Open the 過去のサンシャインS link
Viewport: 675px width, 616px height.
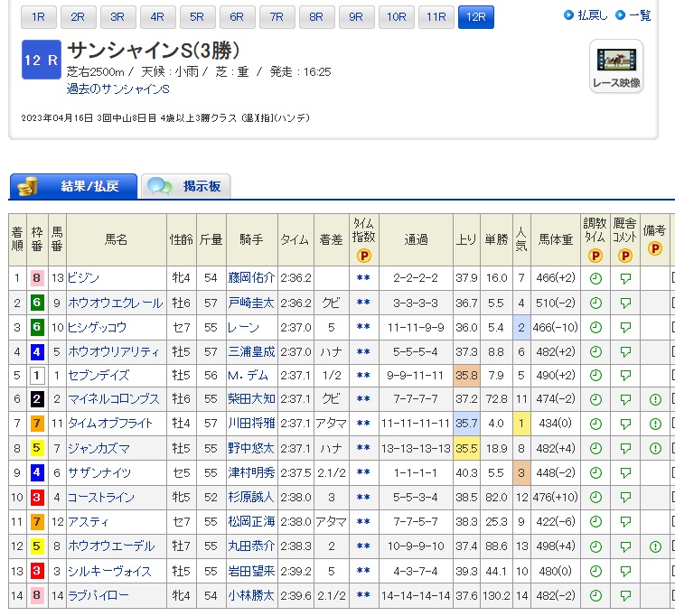(x=118, y=89)
